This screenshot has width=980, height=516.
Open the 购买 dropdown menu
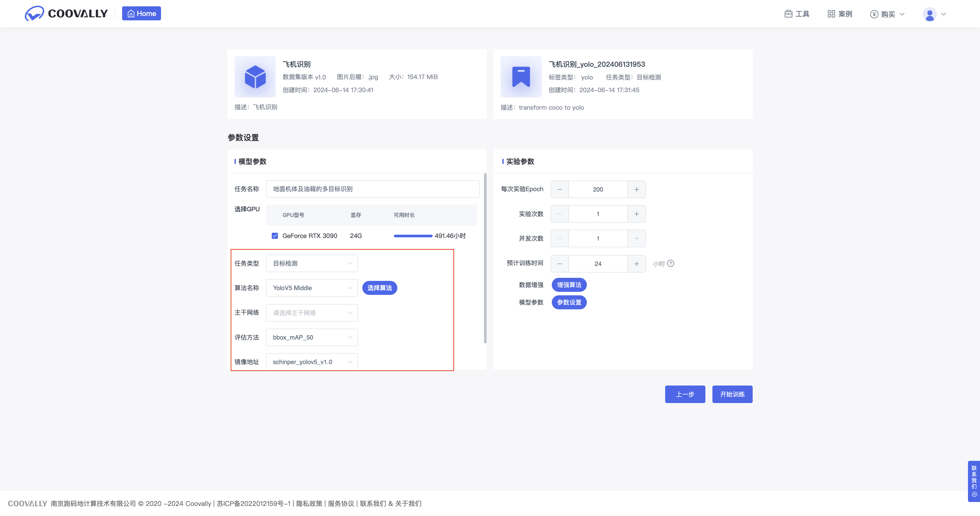tap(887, 14)
